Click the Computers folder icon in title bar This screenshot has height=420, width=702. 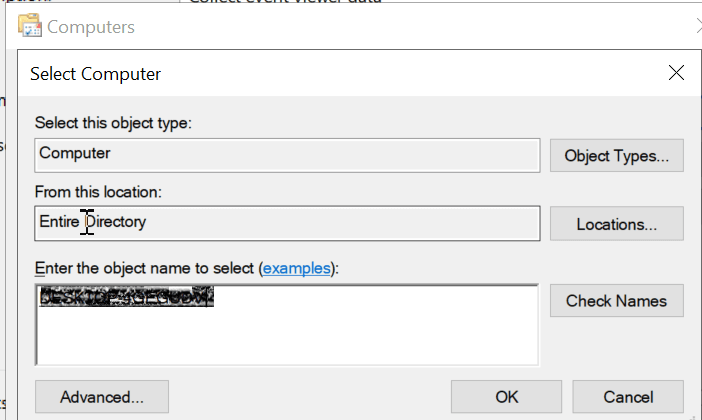[x=30, y=25]
